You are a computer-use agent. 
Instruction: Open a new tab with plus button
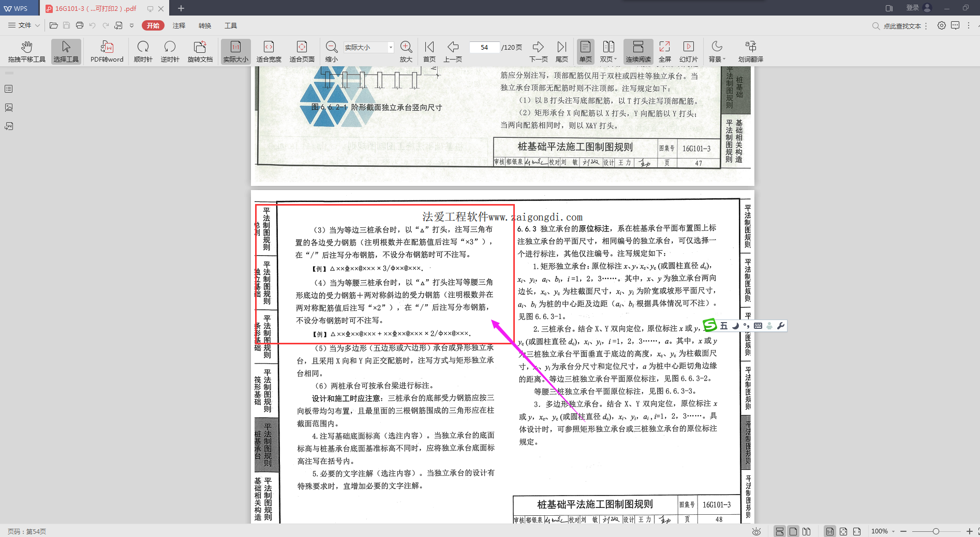(x=181, y=8)
